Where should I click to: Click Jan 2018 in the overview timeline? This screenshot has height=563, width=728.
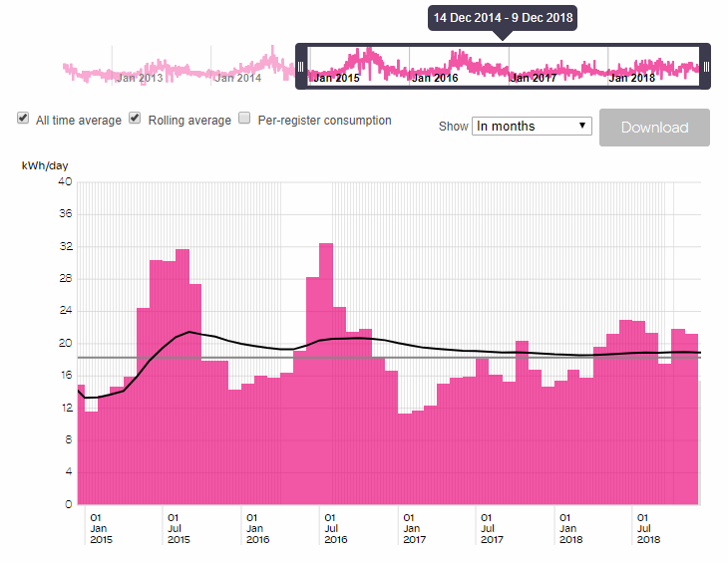pyautogui.click(x=632, y=77)
